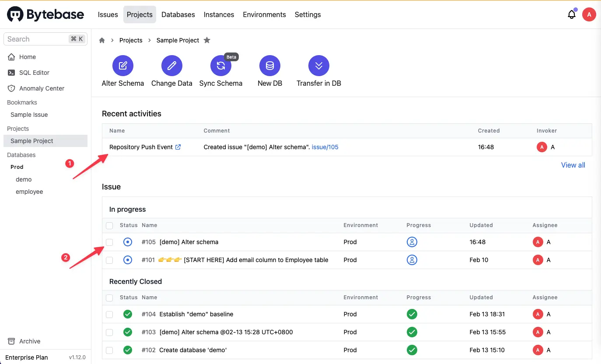Viewport: 601px width, 364px height.
Task: Click the Transfer in DB icon
Action: click(x=319, y=66)
